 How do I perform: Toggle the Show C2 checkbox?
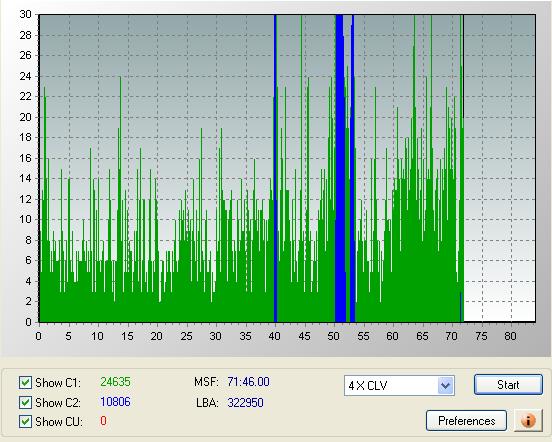(25, 402)
